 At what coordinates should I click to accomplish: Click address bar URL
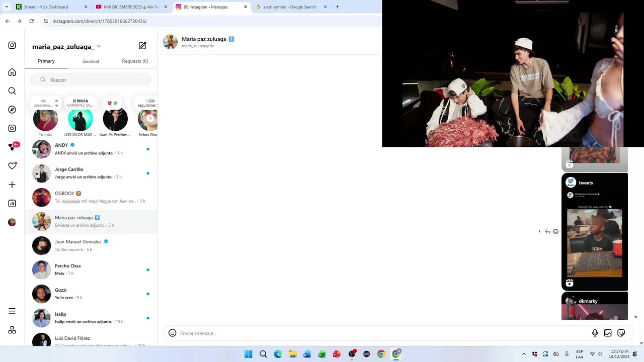tap(100, 21)
